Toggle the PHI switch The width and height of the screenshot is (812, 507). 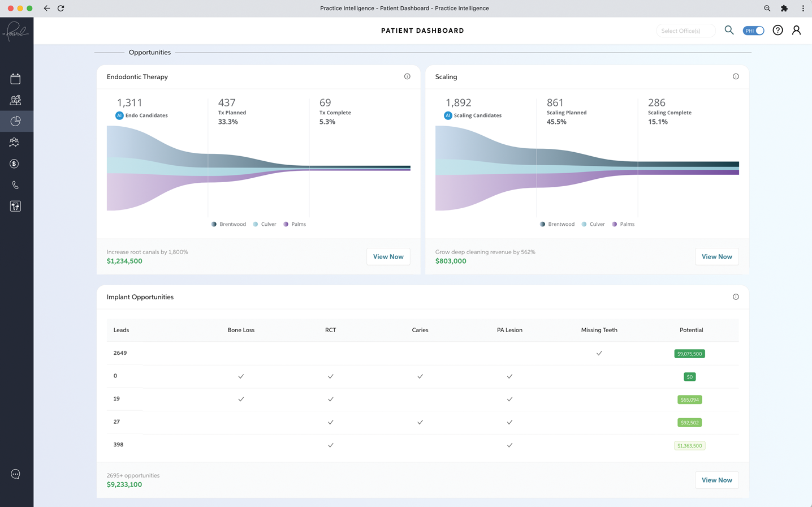(753, 31)
